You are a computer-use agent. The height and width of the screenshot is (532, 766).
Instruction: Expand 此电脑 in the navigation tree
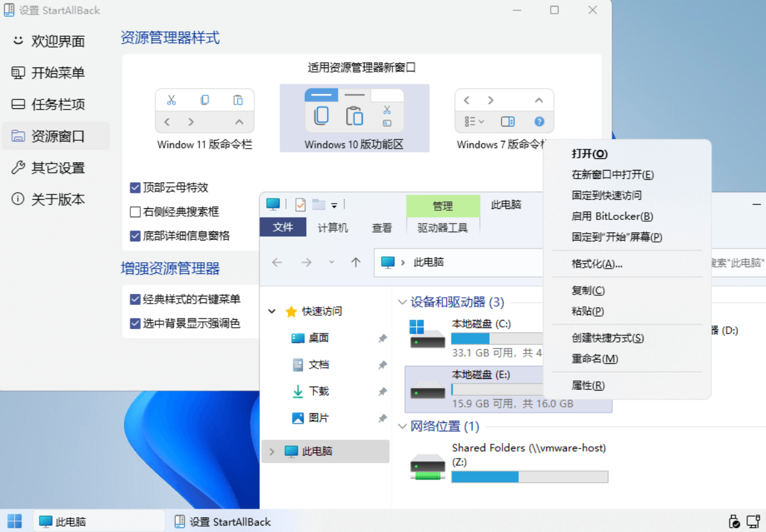(272, 451)
